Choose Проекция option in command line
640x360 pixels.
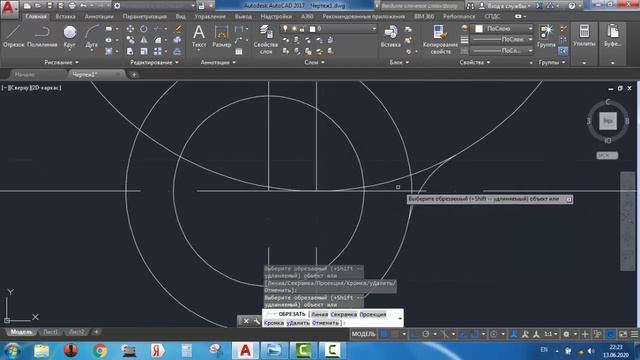click(x=373, y=314)
